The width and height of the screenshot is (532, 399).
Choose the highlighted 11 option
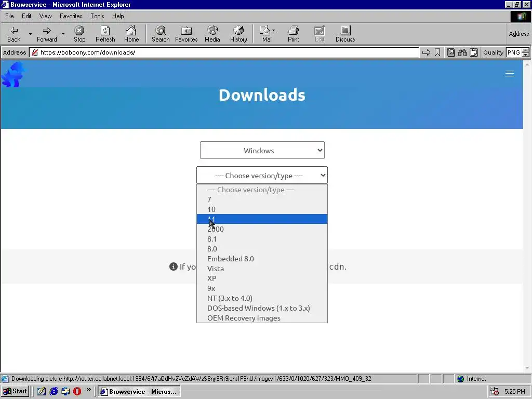point(262,219)
